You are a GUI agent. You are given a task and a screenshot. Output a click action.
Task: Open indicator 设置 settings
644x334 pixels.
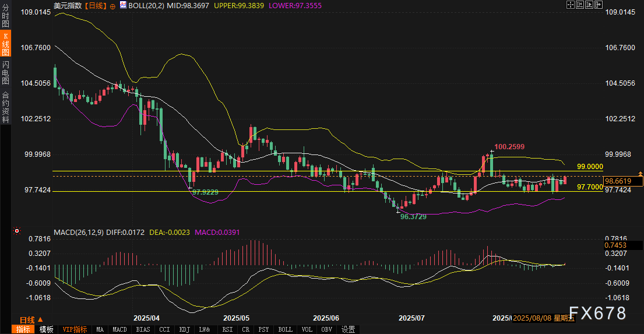348,329
